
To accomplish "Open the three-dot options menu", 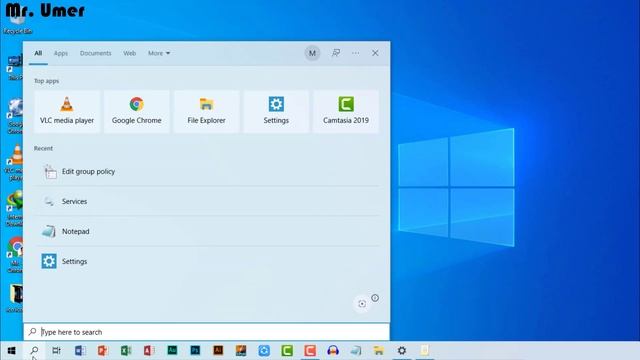I will pyautogui.click(x=356, y=53).
